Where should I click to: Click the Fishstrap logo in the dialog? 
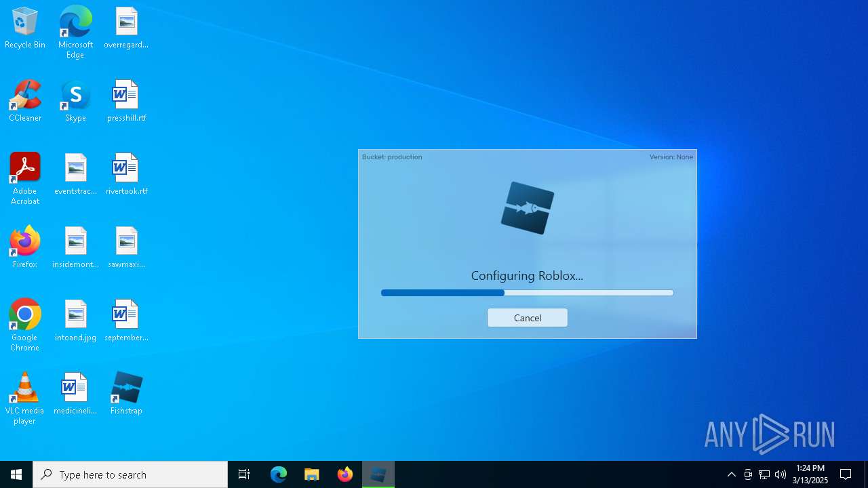[528, 208]
